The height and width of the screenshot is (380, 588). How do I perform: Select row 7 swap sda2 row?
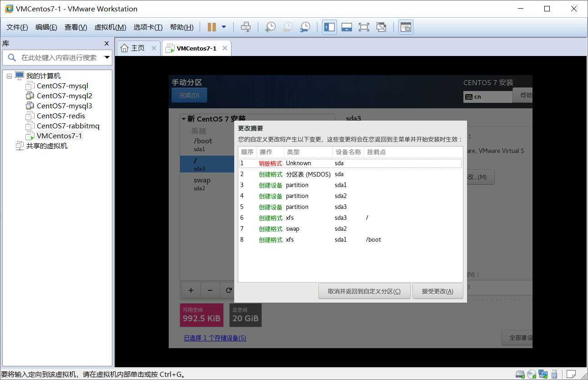[351, 229]
